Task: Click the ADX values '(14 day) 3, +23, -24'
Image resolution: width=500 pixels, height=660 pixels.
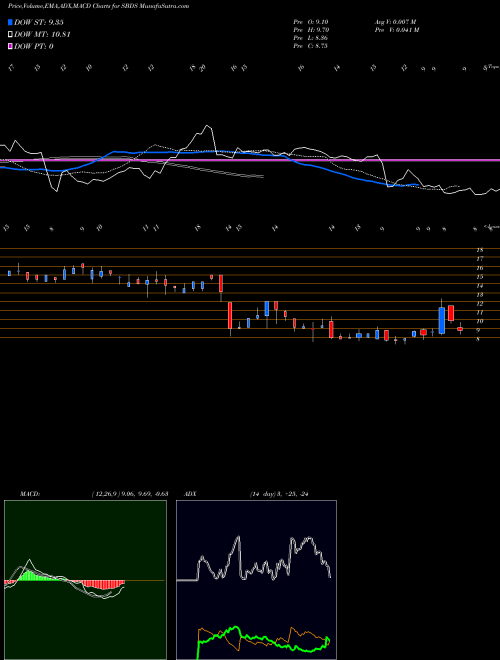Action: (279, 494)
